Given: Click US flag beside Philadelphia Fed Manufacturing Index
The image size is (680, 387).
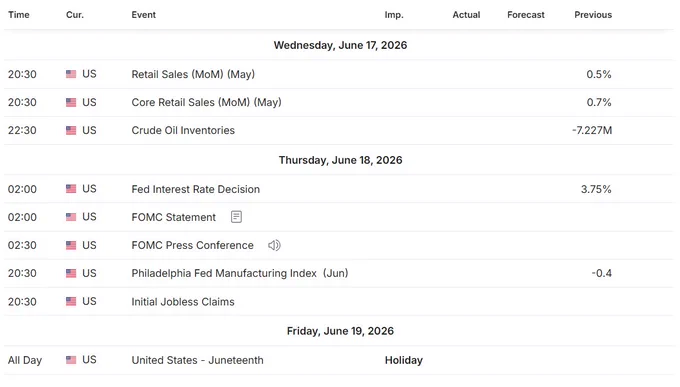Looking at the screenshot, I should 71,273.
